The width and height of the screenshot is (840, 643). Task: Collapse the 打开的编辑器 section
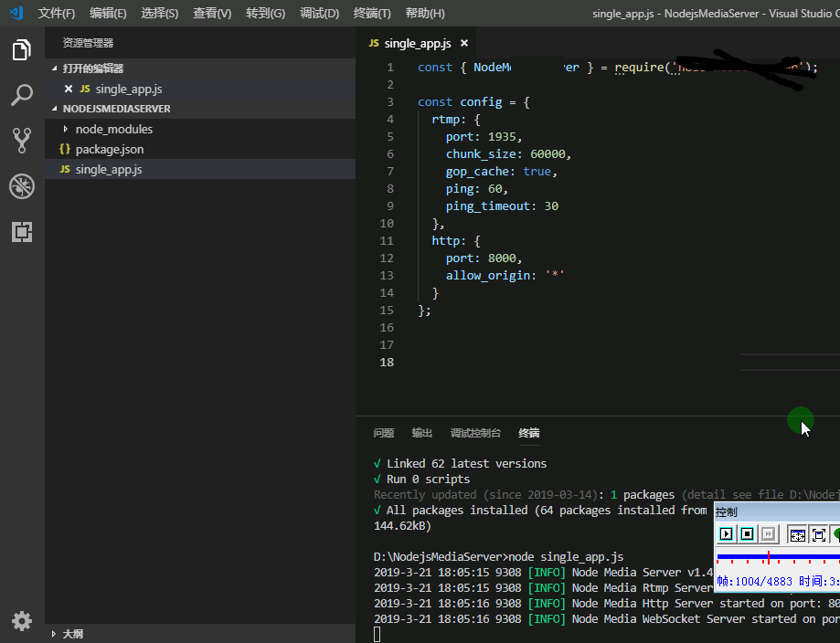(54, 69)
